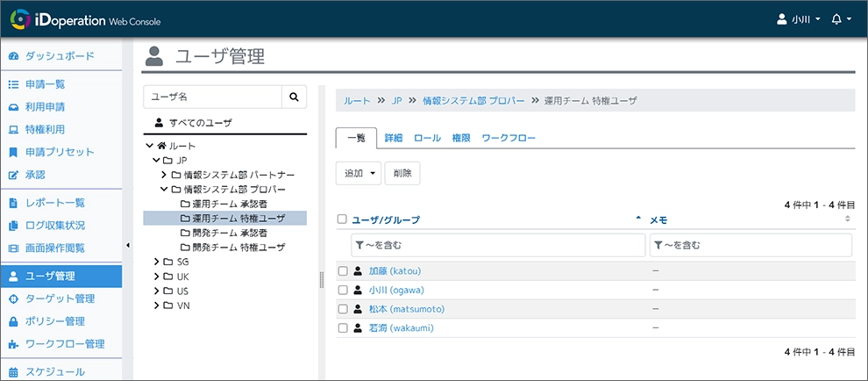Screen dimensions: 868x381
Task: Collapse 情報システム部 プロパー folder
Action: pyautogui.click(x=164, y=189)
